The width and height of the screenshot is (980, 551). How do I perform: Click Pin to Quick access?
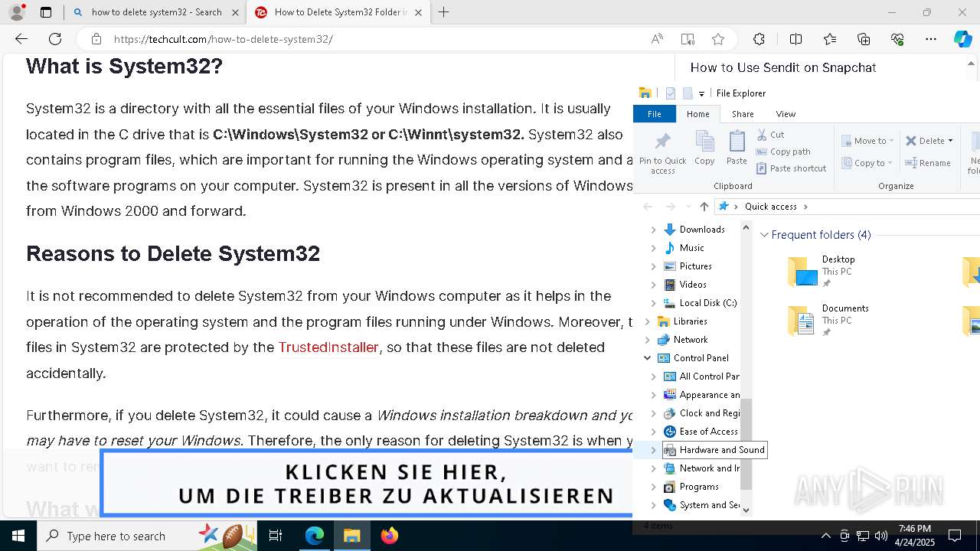click(x=663, y=152)
